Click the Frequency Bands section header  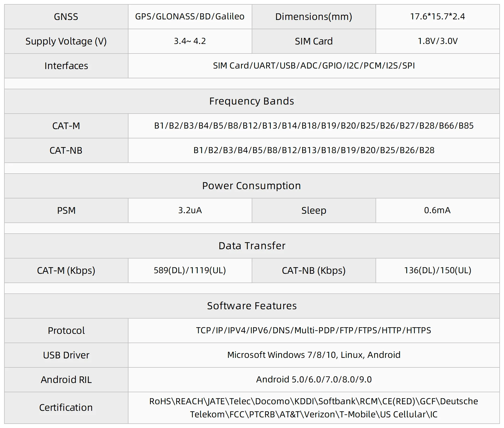[252, 101]
